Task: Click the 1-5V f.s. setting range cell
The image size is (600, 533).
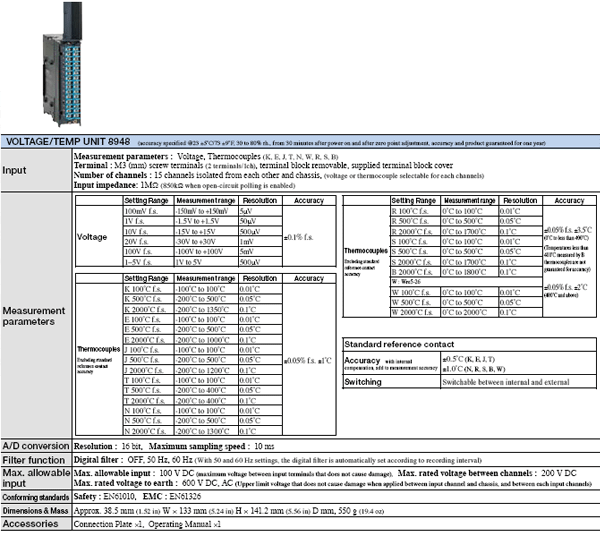Action: pyautogui.click(x=141, y=260)
